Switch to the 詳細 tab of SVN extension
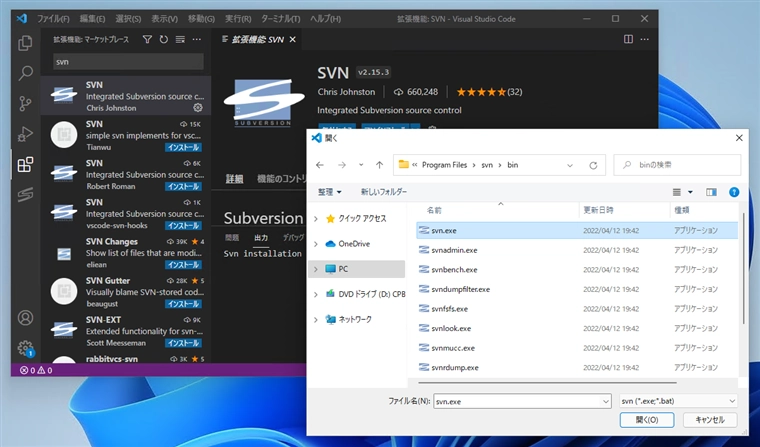Viewport: 760px width, 447px height. pyautogui.click(x=234, y=179)
